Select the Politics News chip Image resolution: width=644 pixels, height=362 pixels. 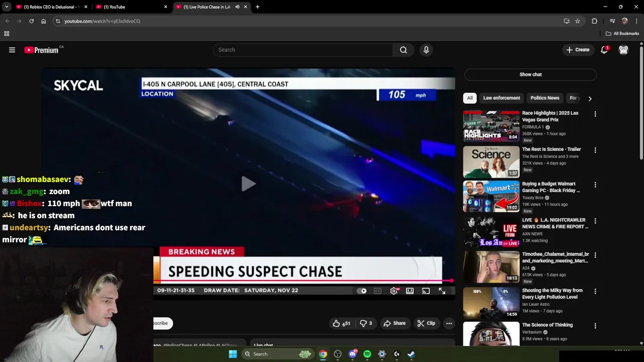click(544, 98)
